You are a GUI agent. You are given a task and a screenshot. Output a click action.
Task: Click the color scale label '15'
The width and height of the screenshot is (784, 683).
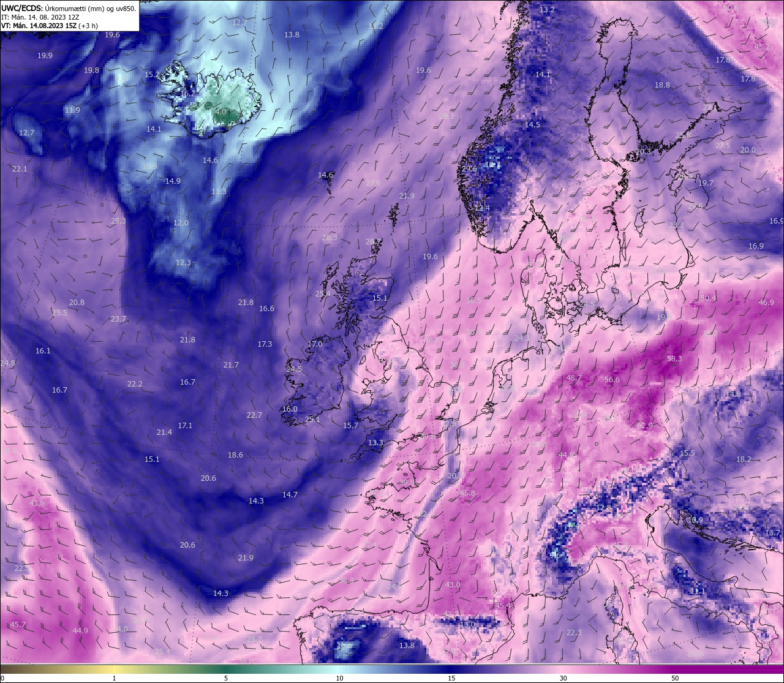pos(451,678)
